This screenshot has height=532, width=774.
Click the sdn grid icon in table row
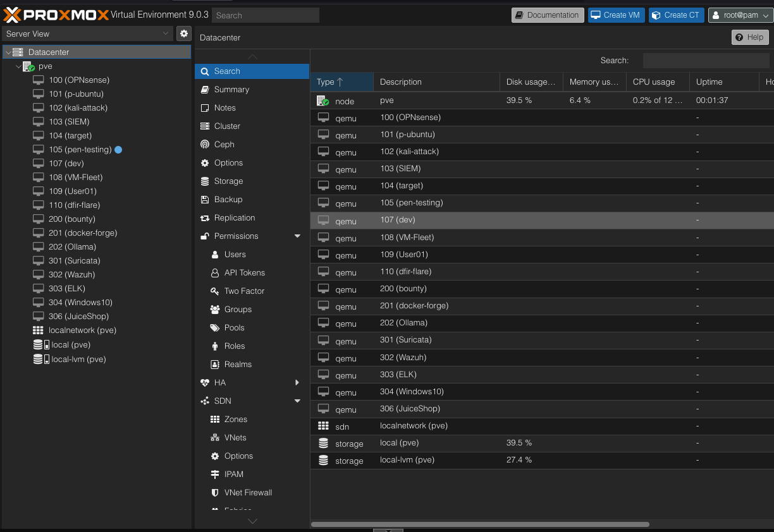tap(323, 426)
